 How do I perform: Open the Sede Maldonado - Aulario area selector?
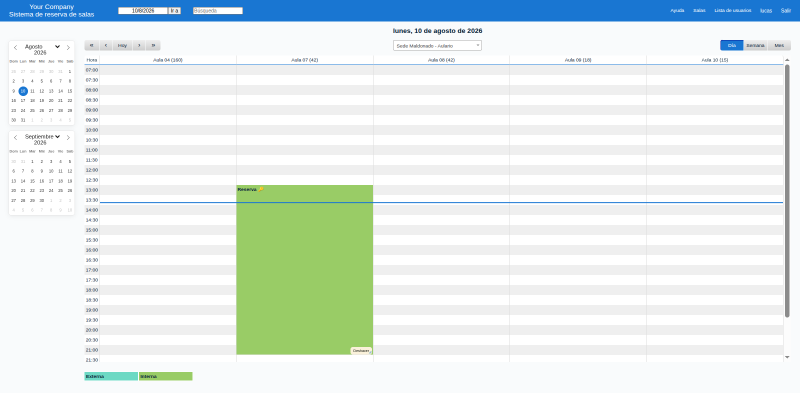tap(437, 46)
